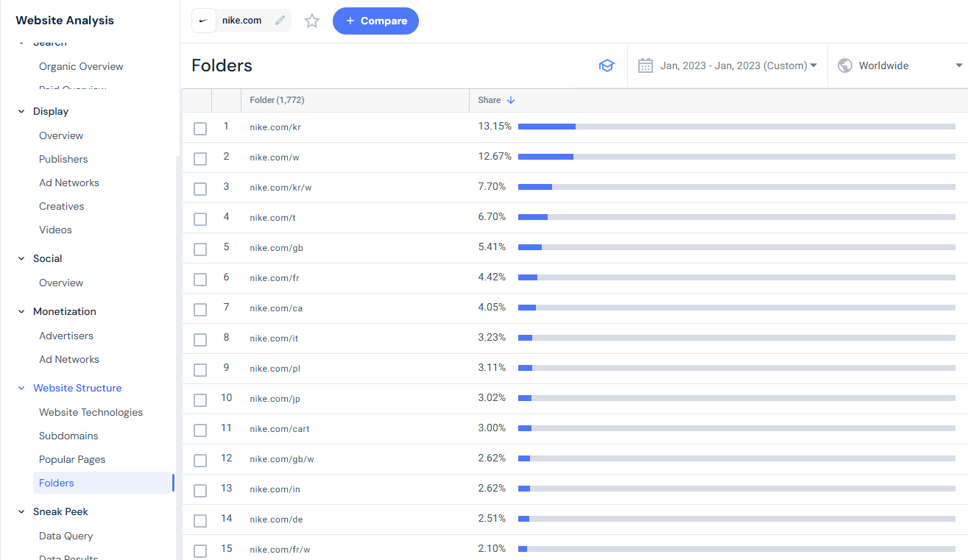This screenshot has width=968, height=560.
Task: Open the tutorial graduation cap icon
Action: click(606, 65)
